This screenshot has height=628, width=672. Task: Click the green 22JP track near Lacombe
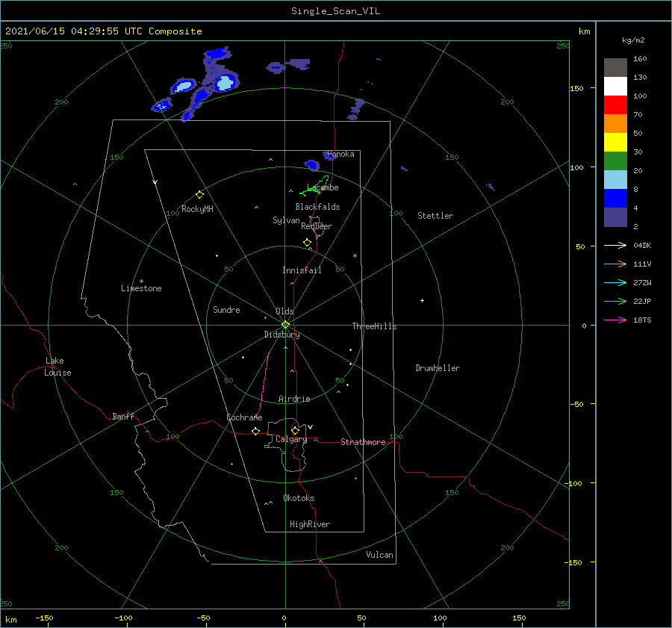click(x=315, y=187)
